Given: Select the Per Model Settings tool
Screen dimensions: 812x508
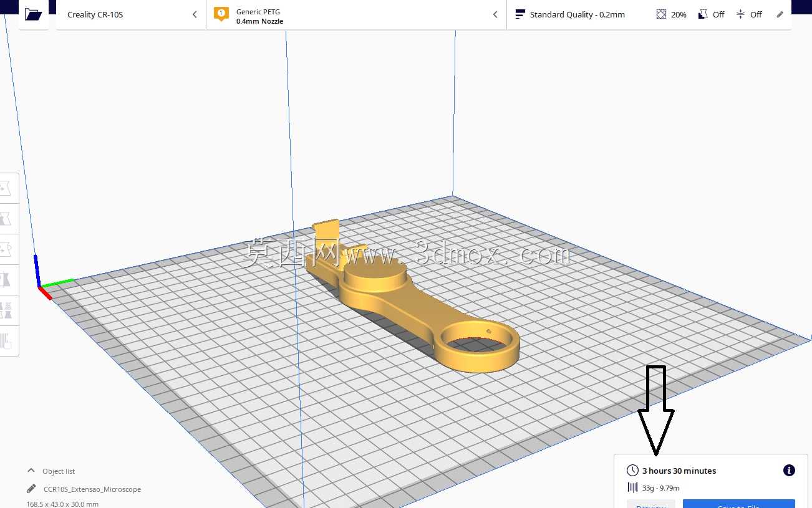Looking at the screenshot, I should coord(6,310).
